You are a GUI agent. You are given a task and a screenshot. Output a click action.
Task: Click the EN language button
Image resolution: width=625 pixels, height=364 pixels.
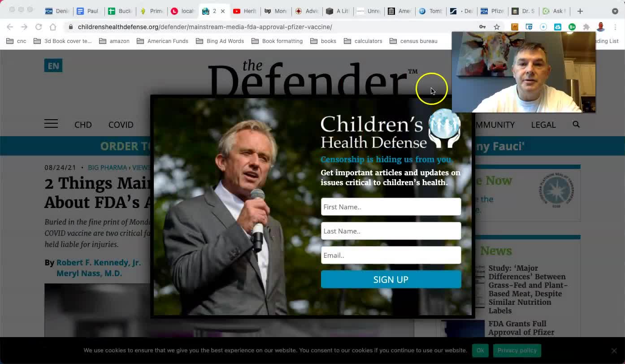53,66
